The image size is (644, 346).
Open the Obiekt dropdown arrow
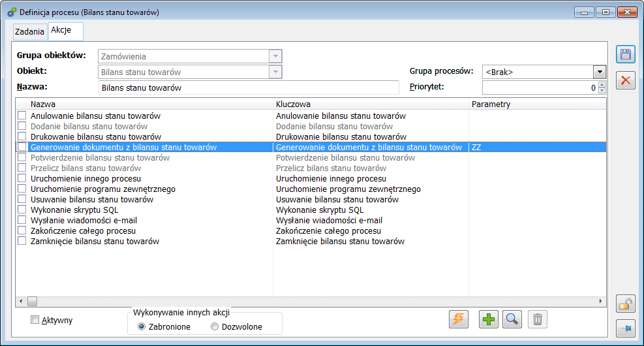point(275,72)
